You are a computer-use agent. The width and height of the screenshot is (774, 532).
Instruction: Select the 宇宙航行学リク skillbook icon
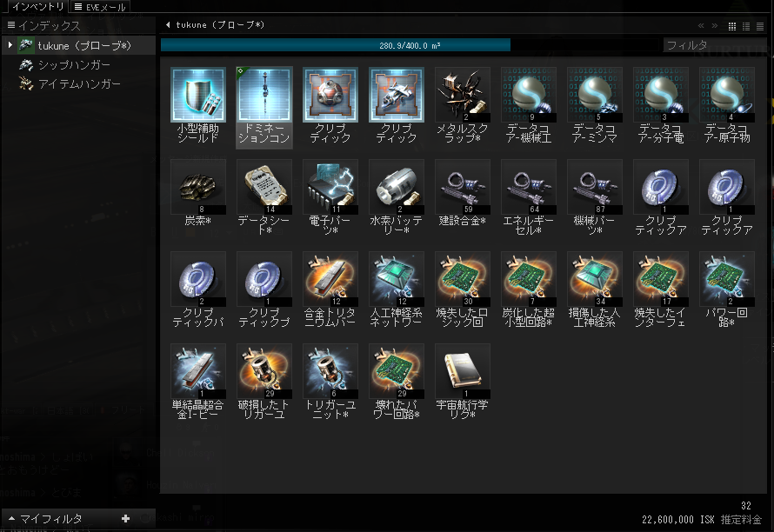[x=463, y=371]
